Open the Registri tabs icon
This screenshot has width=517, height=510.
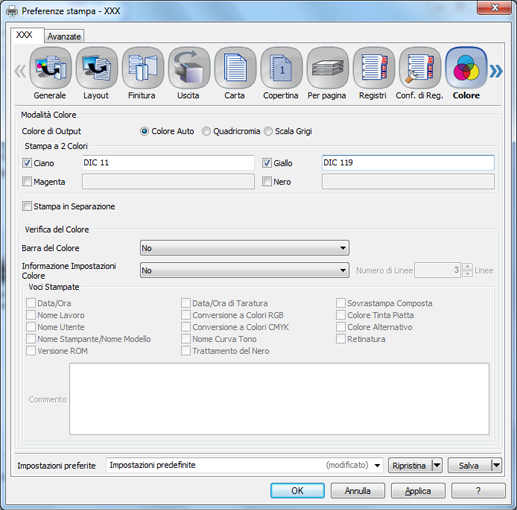(374, 68)
